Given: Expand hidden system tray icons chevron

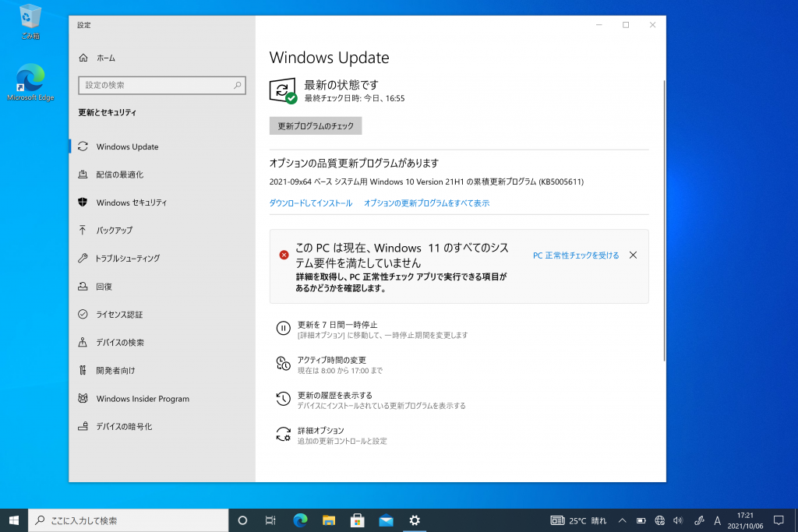Looking at the screenshot, I should coord(622,520).
